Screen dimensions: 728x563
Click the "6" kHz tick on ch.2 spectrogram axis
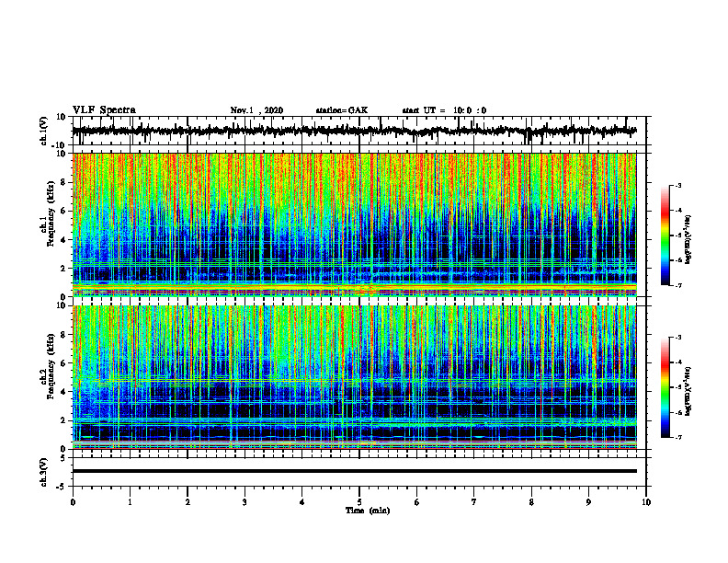click(x=63, y=363)
